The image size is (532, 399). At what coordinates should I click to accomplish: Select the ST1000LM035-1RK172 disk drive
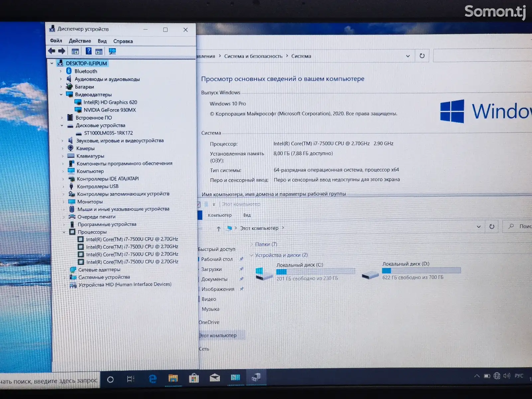tap(108, 133)
